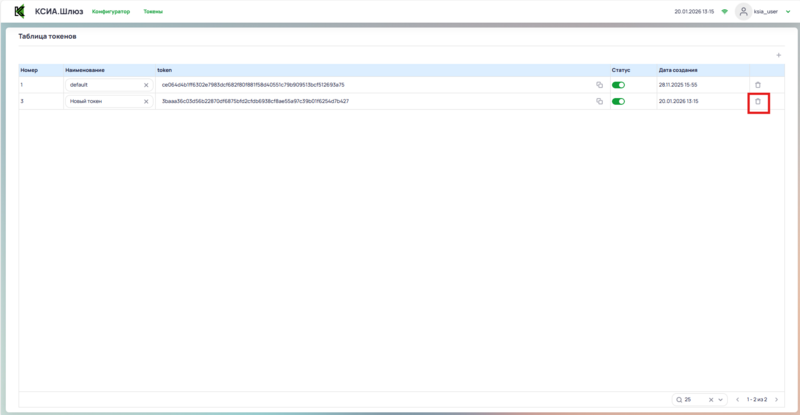Screen dimensions: 800x415
Task: Copy the token of "Новый токен"
Action: 599,101
